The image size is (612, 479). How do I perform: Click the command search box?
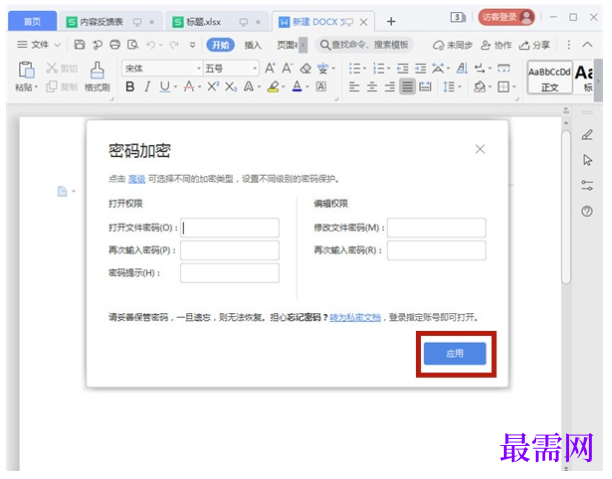(365, 45)
